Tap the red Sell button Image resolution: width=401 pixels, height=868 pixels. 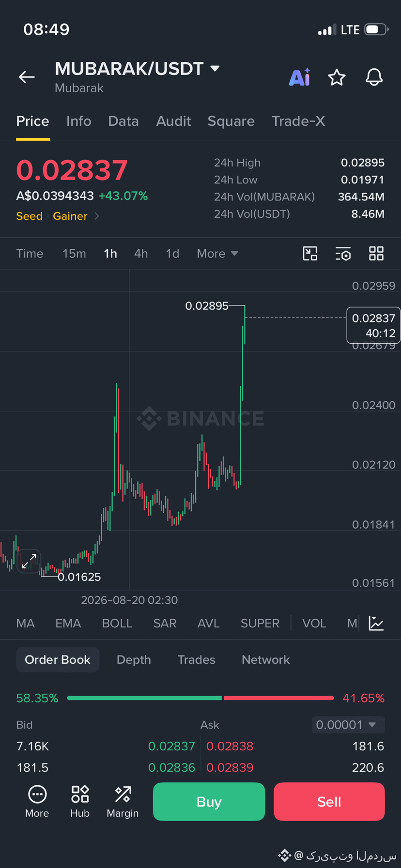click(329, 802)
